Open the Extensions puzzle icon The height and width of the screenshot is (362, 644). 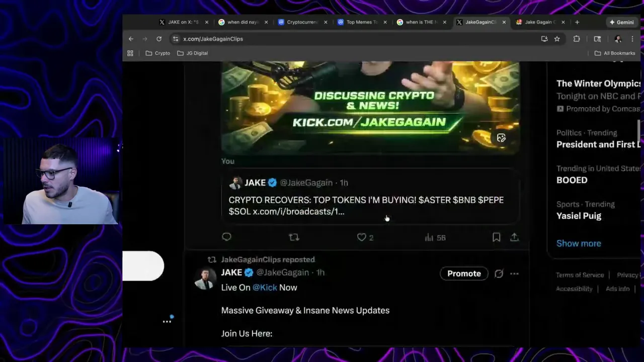[x=577, y=39]
